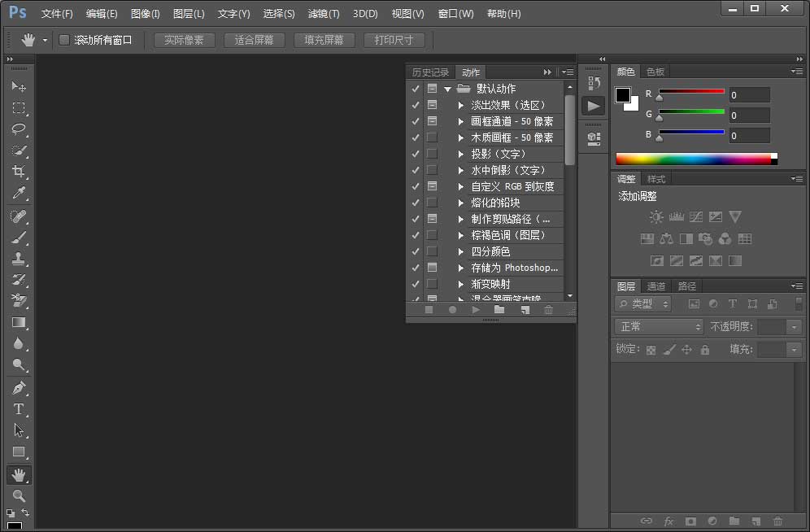810x532 pixels.
Task: Toggle dialog box for 水中倒影（文字） action
Action: [432, 170]
